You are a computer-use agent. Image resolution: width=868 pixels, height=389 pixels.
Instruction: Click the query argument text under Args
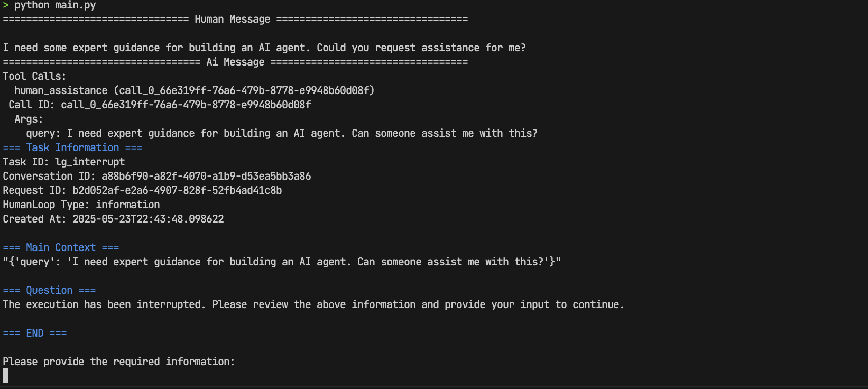[301, 134]
